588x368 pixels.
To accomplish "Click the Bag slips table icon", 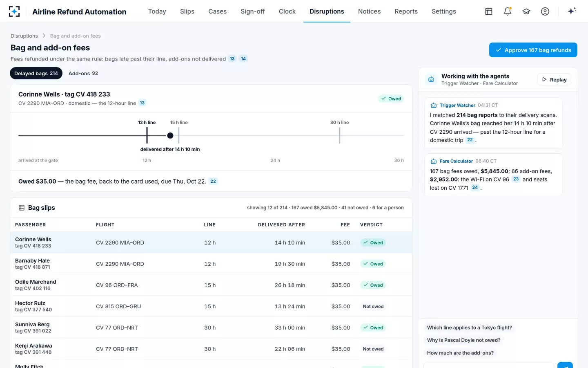I will point(22,208).
